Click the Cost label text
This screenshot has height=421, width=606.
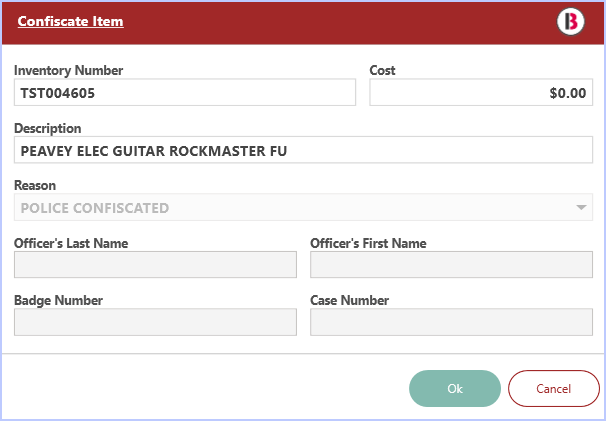point(383,71)
